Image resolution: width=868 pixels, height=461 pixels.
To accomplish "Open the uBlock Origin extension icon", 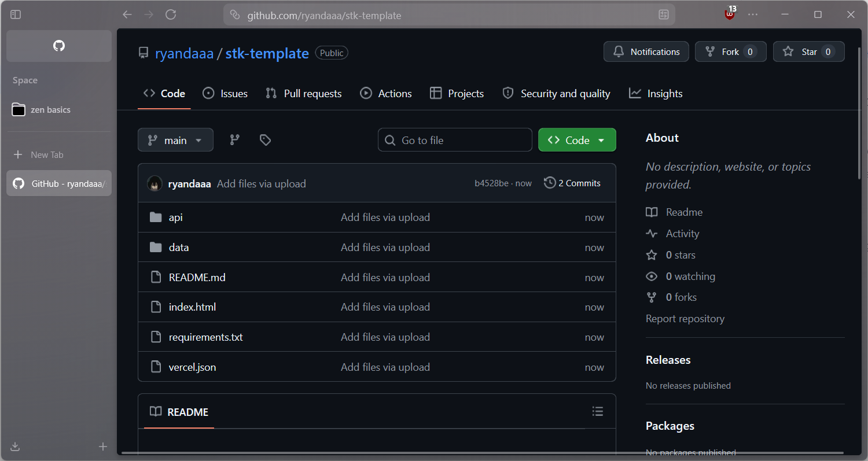I will point(730,14).
